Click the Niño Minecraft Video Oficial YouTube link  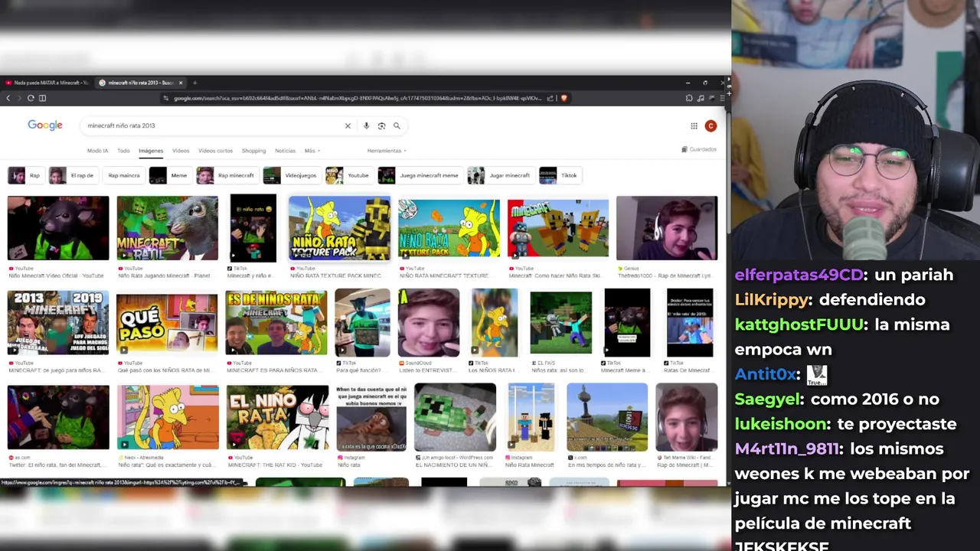point(56,275)
